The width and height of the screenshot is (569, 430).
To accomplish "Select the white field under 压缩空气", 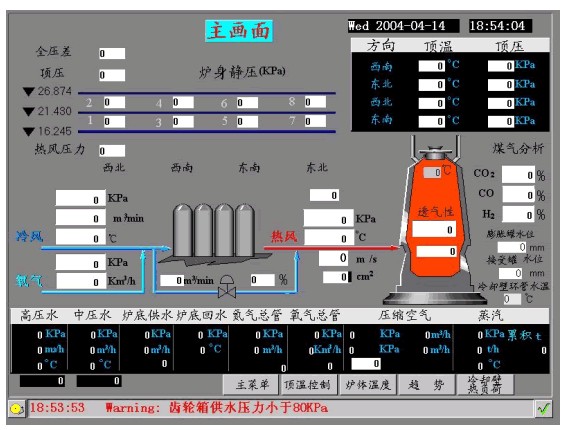I will (366, 364).
